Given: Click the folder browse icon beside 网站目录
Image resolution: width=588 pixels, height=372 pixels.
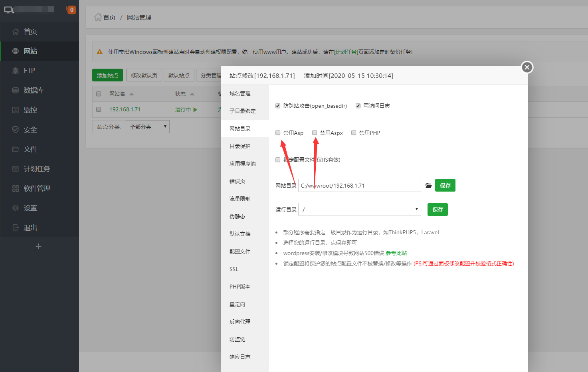Looking at the screenshot, I should pyautogui.click(x=428, y=186).
